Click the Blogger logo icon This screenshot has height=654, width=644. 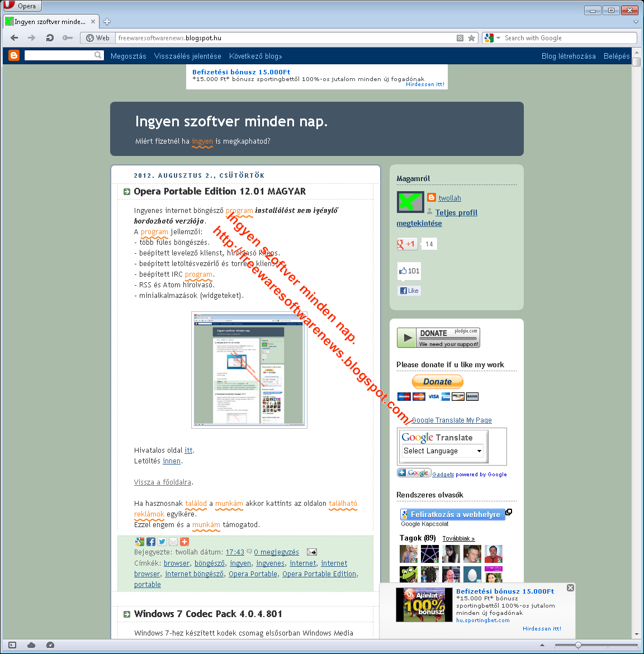pyautogui.click(x=14, y=55)
